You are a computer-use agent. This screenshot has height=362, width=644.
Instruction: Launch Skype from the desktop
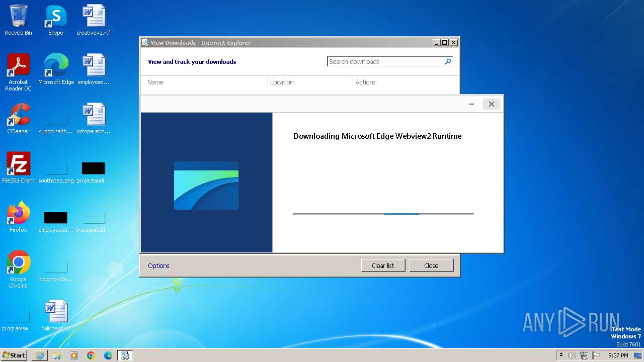coord(55,20)
